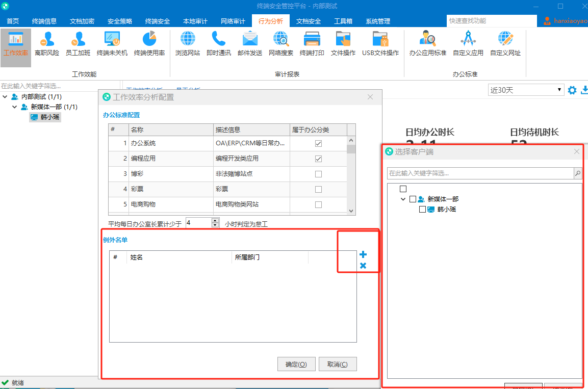Image resolution: width=588 pixels, height=389 pixels.
Task: Remove entry from 例外名单 with X icon
Action: point(363,266)
